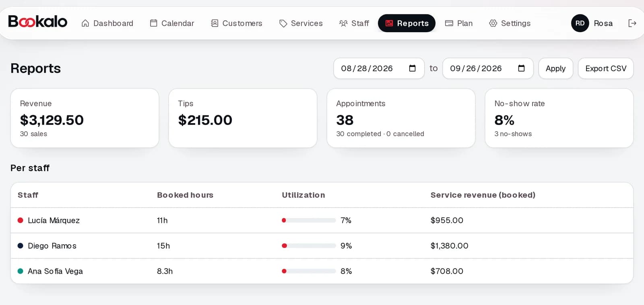This screenshot has height=305, width=644.
Task: Click the Reports chart icon
Action: tap(389, 23)
